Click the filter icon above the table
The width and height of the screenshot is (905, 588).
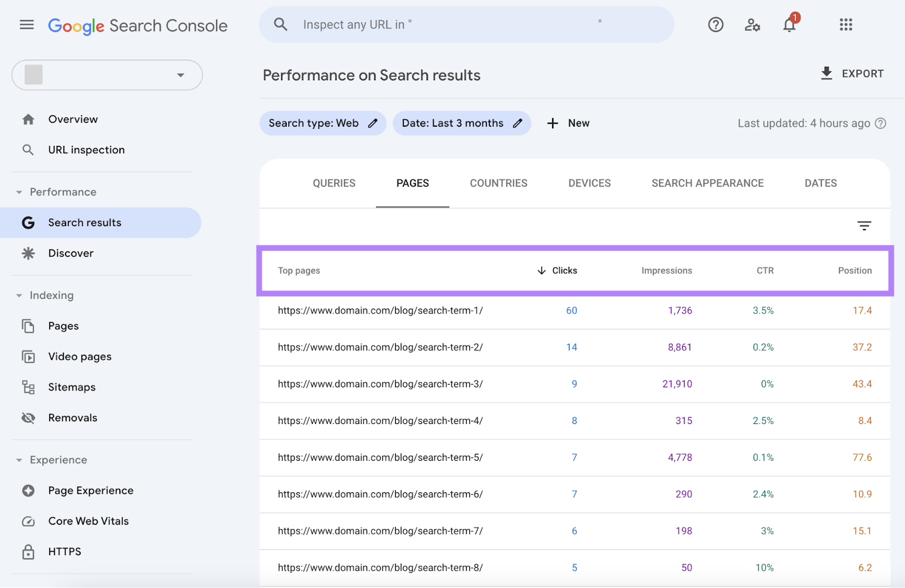coord(864,226)
